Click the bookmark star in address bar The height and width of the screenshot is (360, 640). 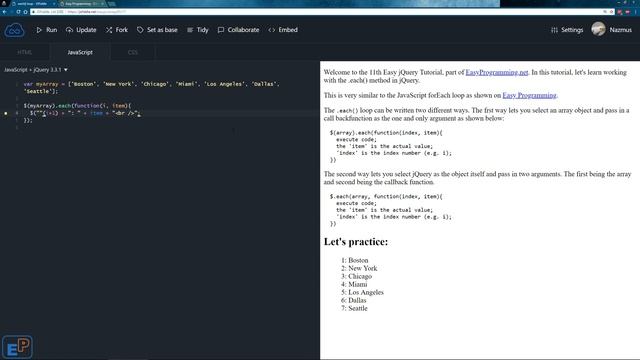click(x=611, y=12)
